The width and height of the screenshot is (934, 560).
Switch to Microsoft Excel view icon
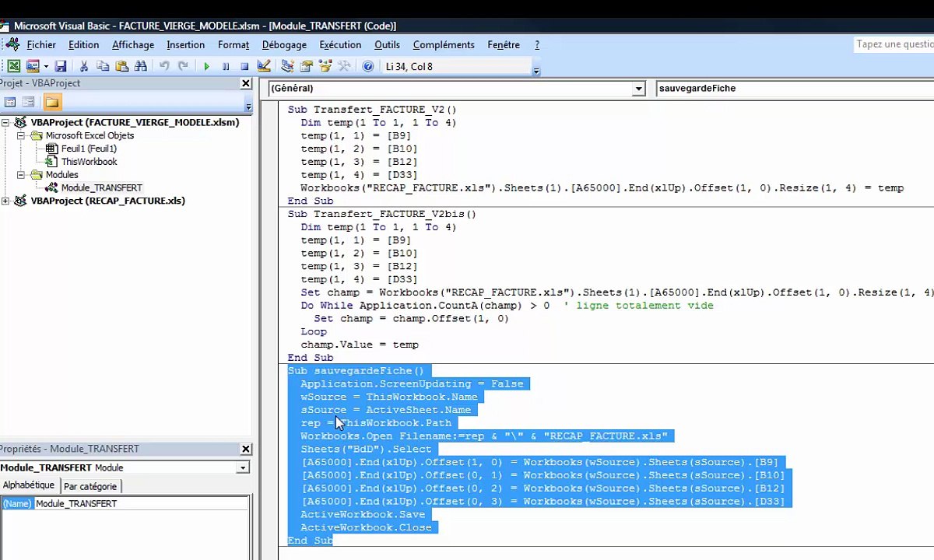click(14, 67)
